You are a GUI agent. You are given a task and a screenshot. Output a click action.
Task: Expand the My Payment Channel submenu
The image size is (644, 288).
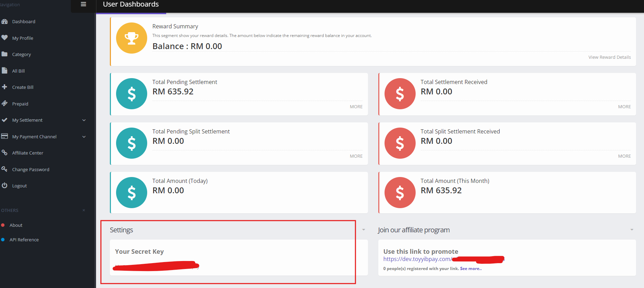coord(84,137)
